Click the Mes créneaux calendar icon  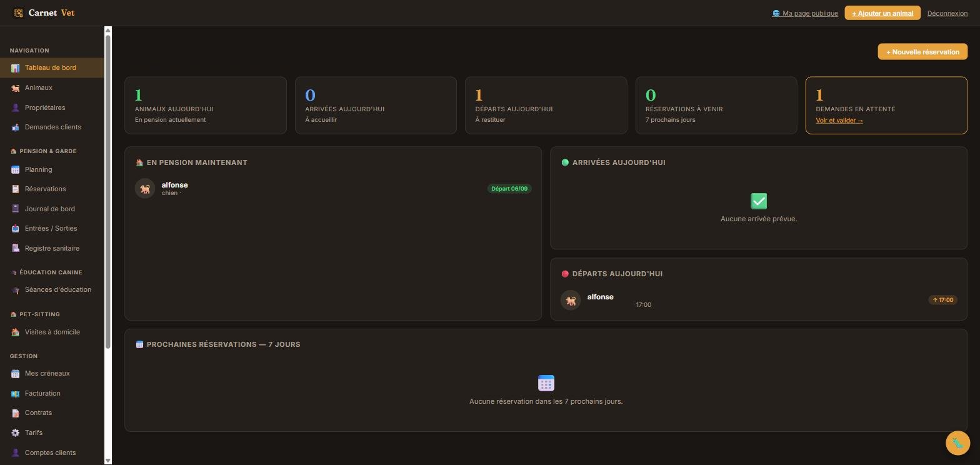(x=15, y=374)
